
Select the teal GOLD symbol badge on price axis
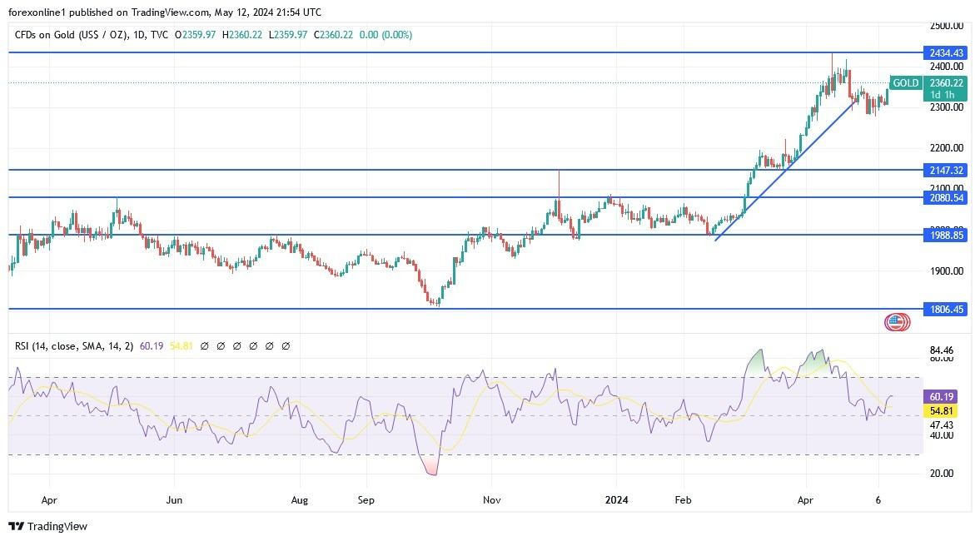pyautogui.click(x=904, y=83)
